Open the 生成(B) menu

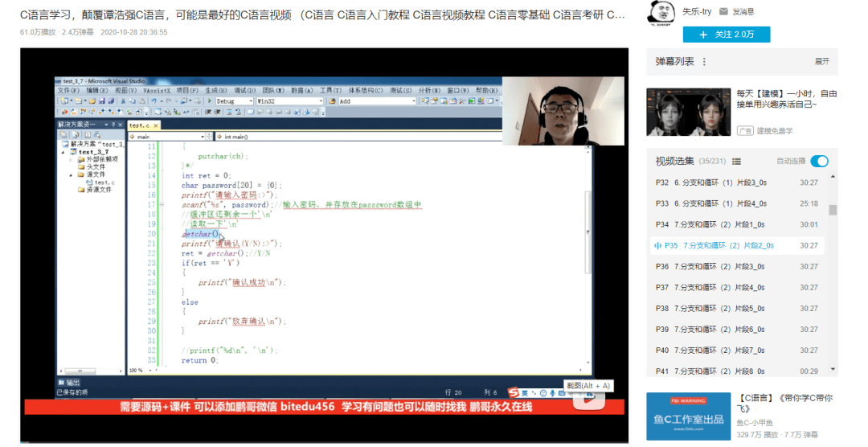tap(216, 90)
